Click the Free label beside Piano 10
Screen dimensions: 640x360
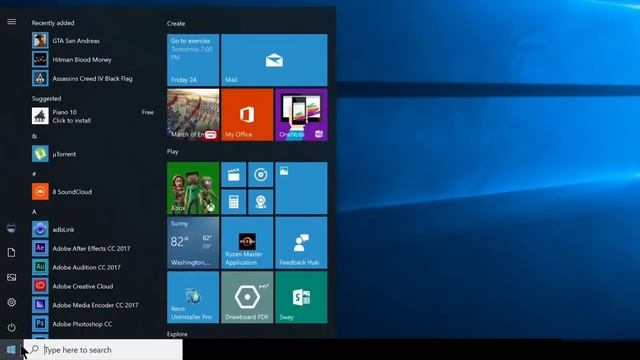coord(148,112)
